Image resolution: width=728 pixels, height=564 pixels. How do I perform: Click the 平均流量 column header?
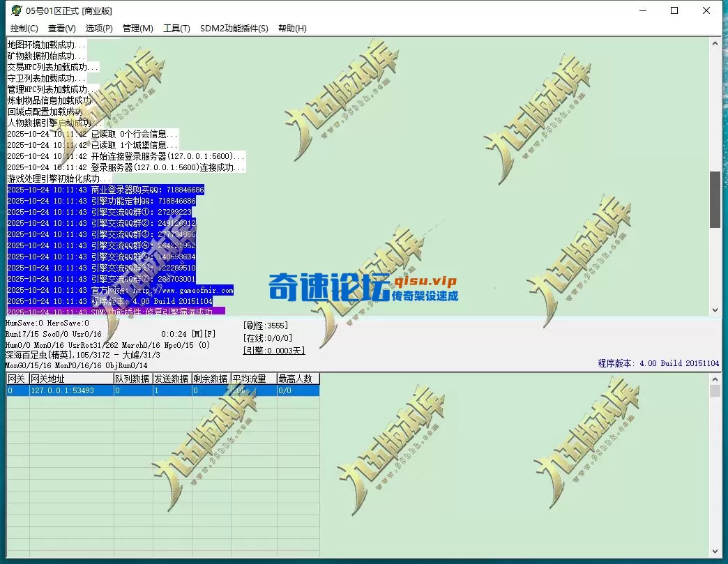[x=254, y=379]
